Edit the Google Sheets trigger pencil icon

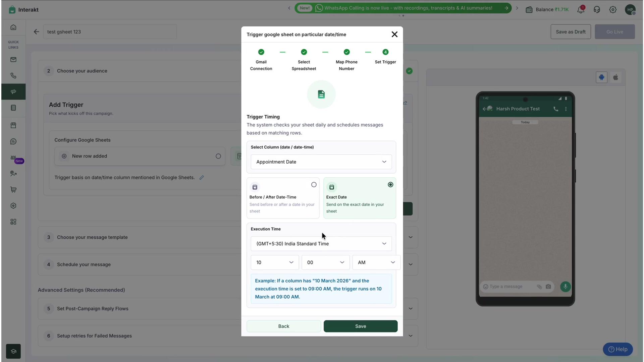202,178
